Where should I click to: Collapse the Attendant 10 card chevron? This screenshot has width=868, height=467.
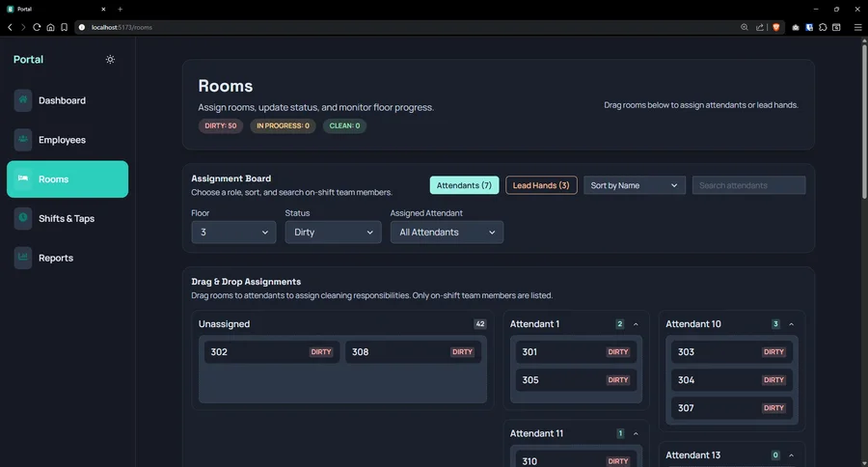point(791,324)
